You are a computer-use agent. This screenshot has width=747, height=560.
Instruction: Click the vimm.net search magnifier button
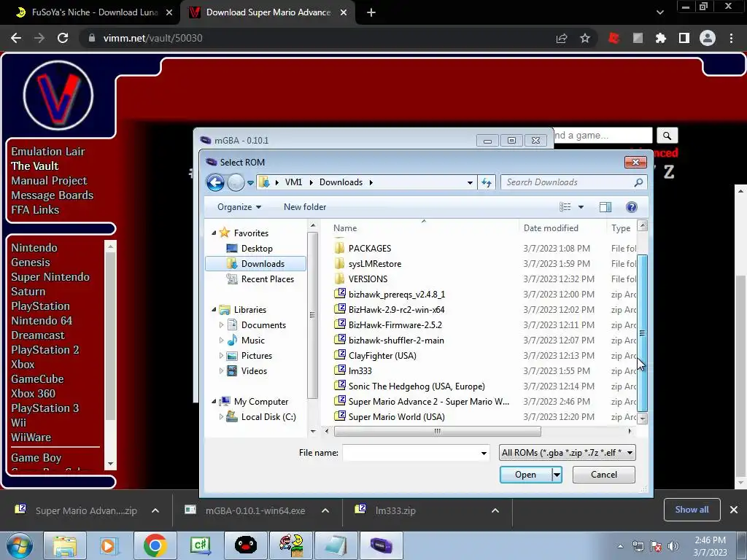(x=667, y=136)
